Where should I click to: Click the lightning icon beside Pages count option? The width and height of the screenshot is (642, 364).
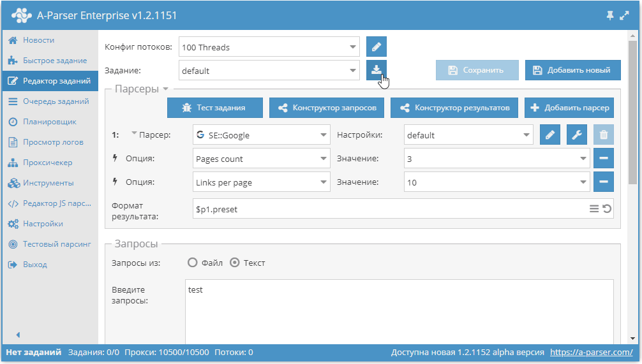tap(115, 158)
